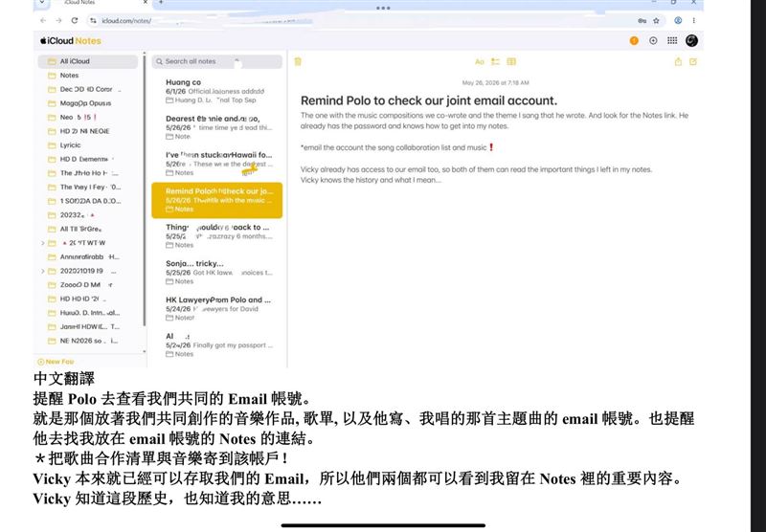Open the HK Lawyer From Polo note
This screenshot has width=766, height=532.
[x=217, y=308]
